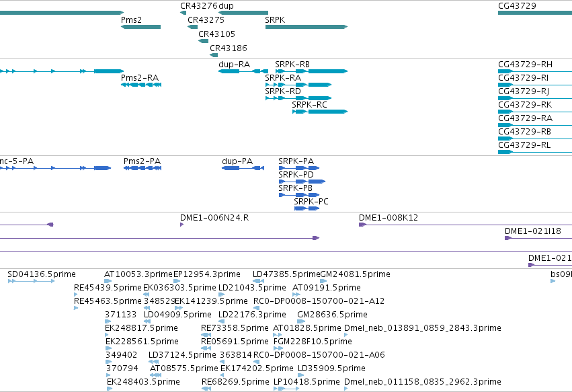Click the GM28636.5prime EST label
This screenshot has width=572, height=392.
332,315
